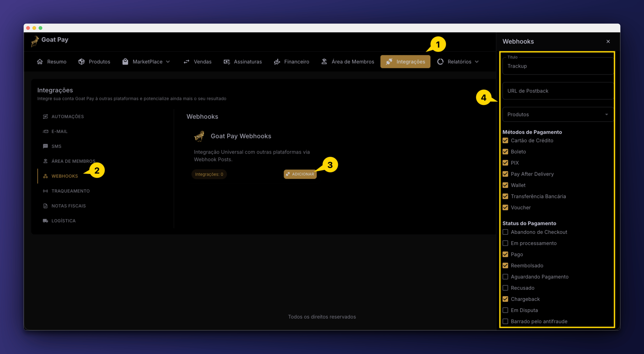Expand the Relatórios menu chevron
The image size is (644, 354).
[x=477, y=62]
